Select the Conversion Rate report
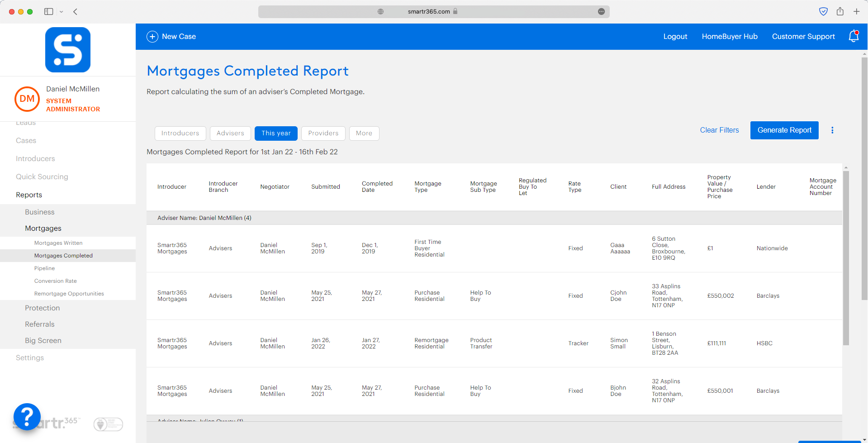 56,281
